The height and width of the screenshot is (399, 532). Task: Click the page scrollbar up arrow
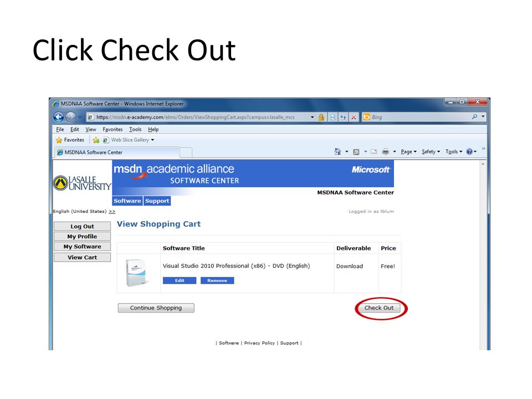pos(483,164)
